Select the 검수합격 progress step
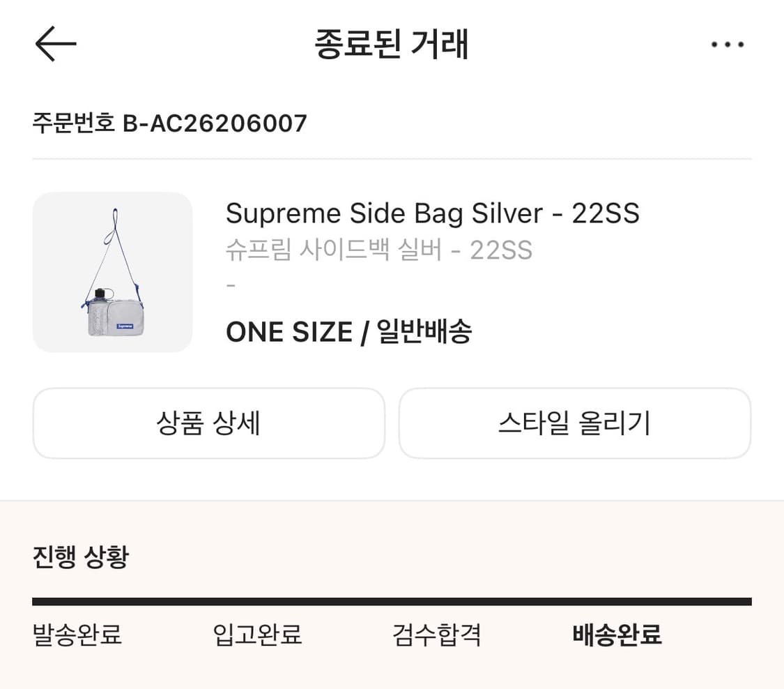The image size is (784, 689). point(437,635)
